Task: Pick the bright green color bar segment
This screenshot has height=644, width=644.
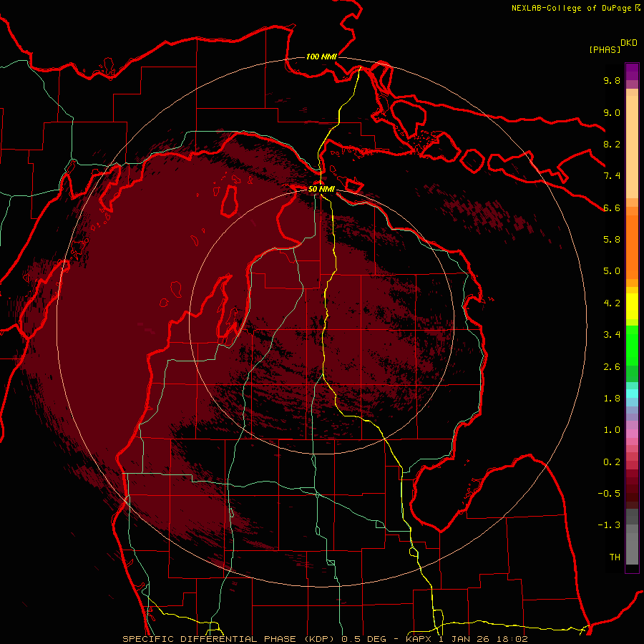Action: click(x=632, y=346)
